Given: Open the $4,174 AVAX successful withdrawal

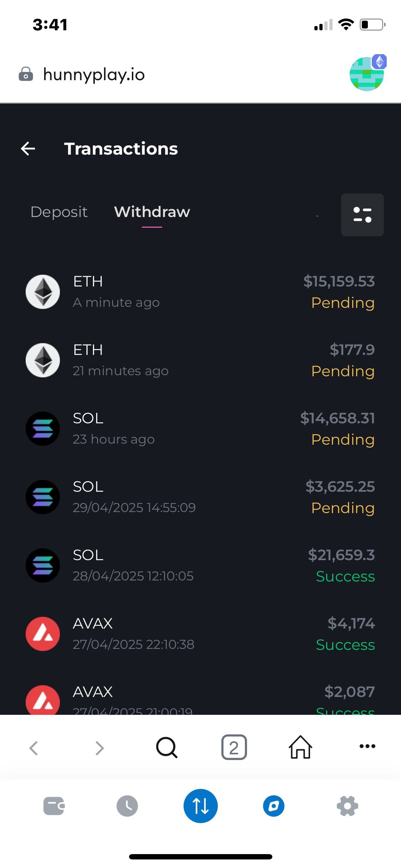Looking at the screenshot, I should coord(200,634).
